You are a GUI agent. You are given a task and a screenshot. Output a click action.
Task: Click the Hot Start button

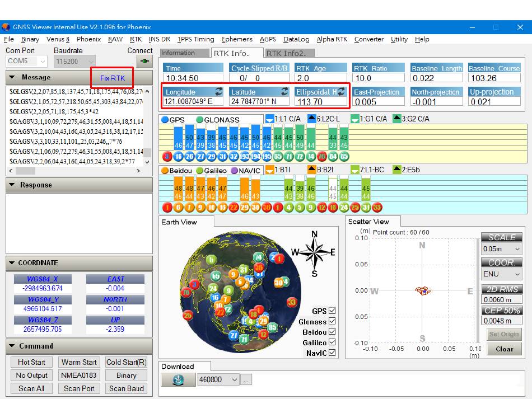click(31, 363)
